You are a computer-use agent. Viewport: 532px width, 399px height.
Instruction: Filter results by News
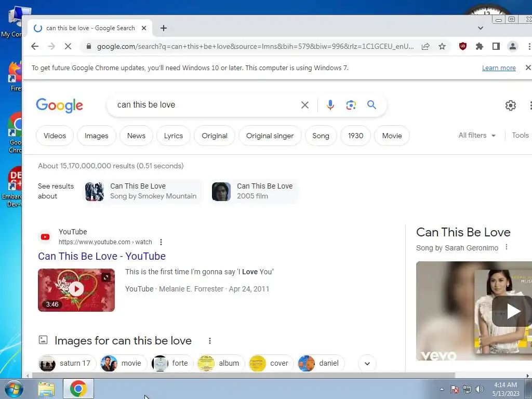[136, 136]
